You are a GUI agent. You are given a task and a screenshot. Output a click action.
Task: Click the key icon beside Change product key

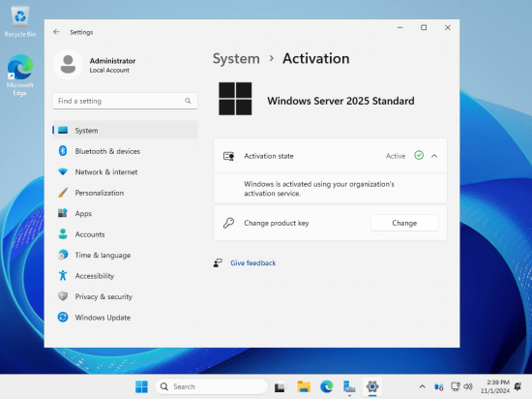pyautogui.click(x=228, y=223)
